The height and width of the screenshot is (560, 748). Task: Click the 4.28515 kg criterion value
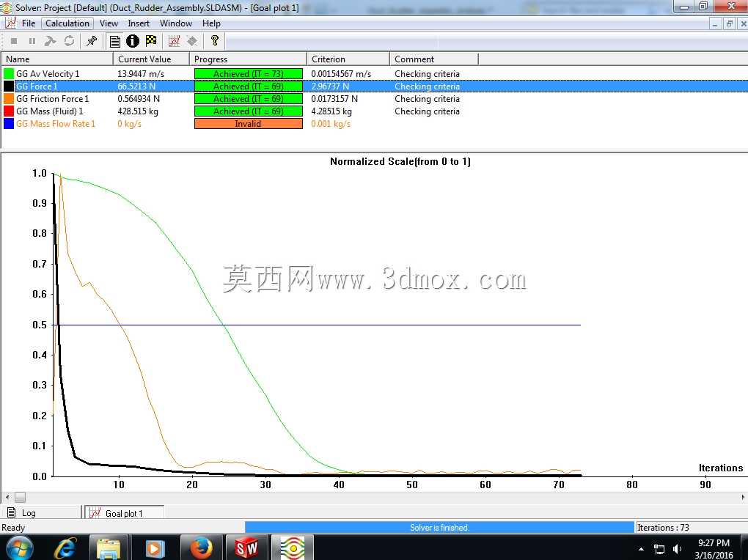pyautogui.click(x=331, y=111)
